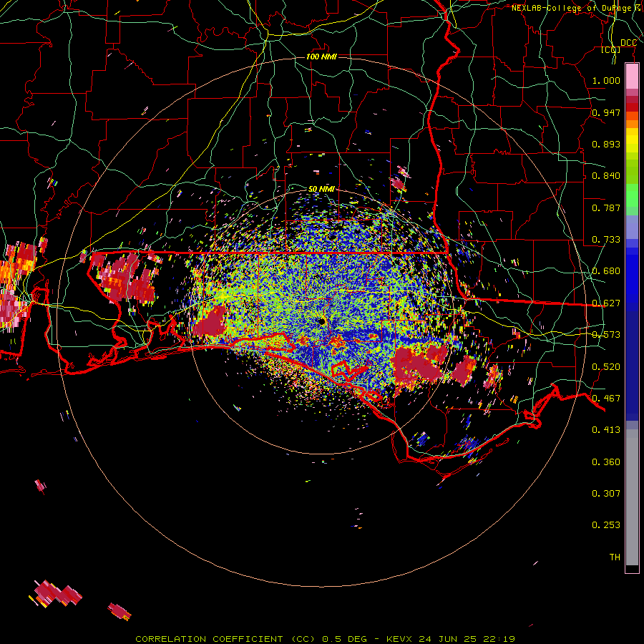Click the 0.627 legend value
Image resolution: width=644 pixels, height=644 pixels.
(606, 303)
